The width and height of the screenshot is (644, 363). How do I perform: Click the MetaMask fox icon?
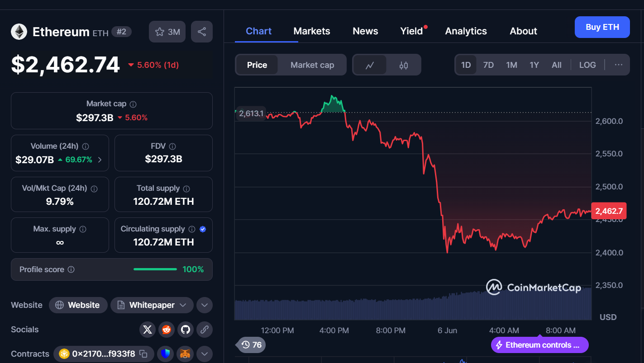(x=185, y=354)
